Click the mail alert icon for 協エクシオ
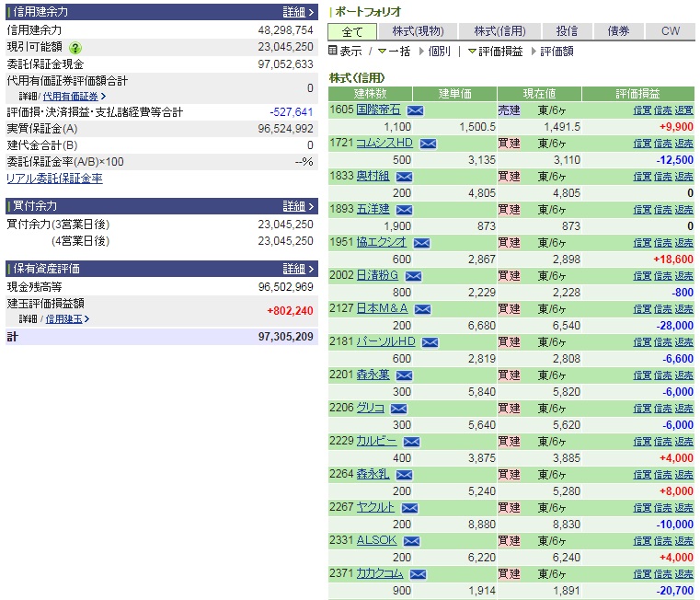The height and width of the screenshot is (600, 700). click(421, 243)
